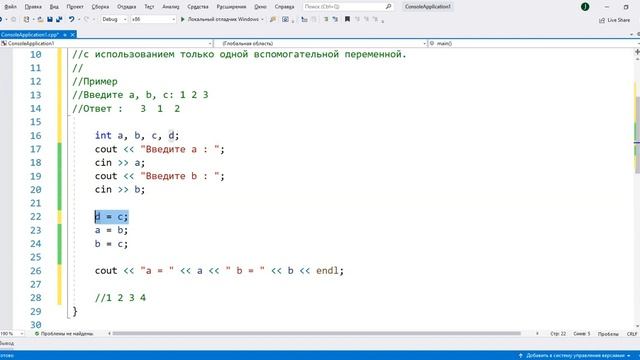Open the Тест menu
Screen dimensions: 640x360
[x=149, y=7]
